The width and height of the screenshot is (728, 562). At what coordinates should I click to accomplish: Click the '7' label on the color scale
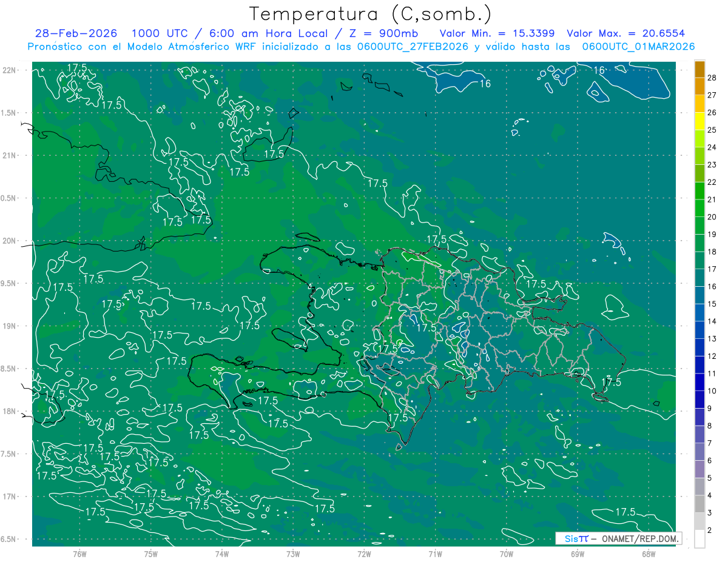pos(709,443)
